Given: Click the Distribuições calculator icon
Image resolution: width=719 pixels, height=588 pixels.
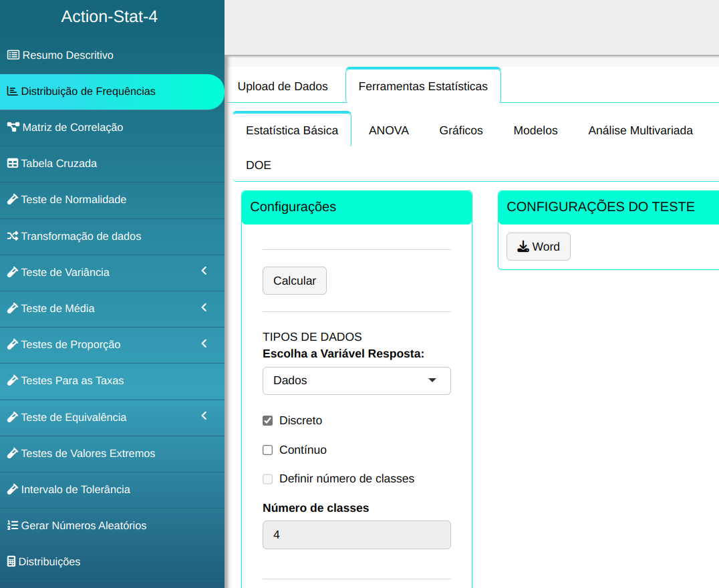Looking at the screenshot, I should pyautogui.click(x=11, y=562).
